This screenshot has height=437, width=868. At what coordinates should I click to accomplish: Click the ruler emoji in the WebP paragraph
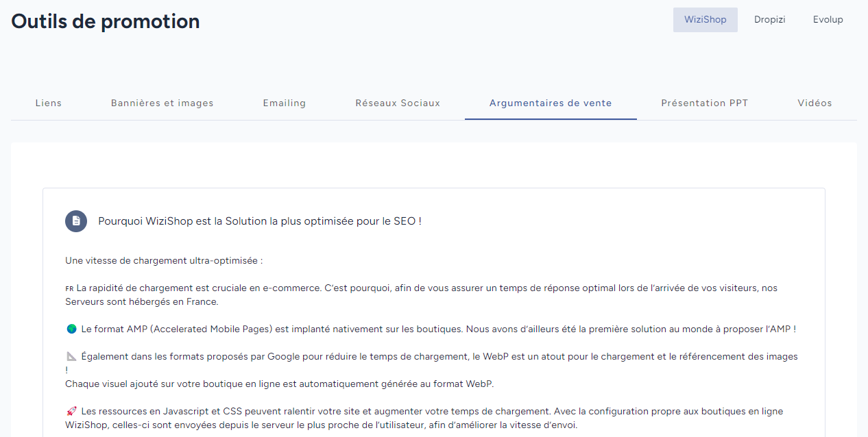71,355
